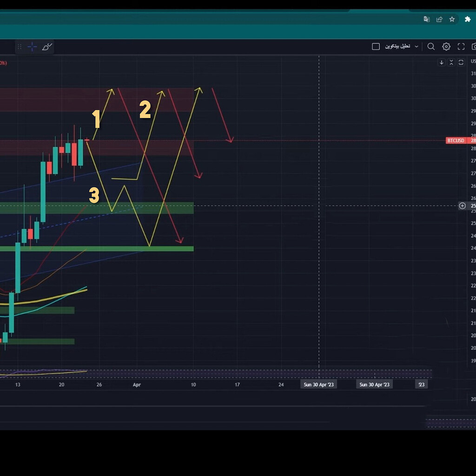Click the Apr label on time axis

[137, 385]
